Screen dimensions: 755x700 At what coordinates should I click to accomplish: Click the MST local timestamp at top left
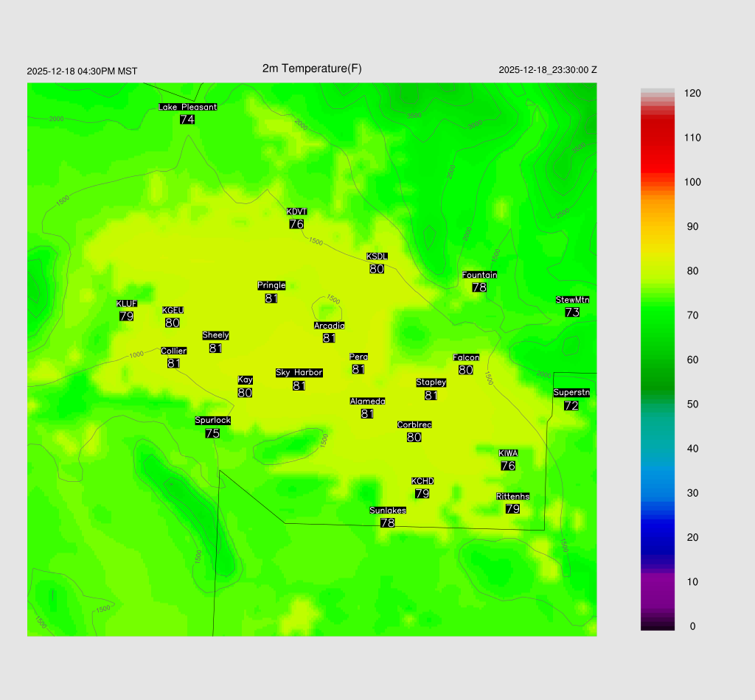(x=82, y=71)
